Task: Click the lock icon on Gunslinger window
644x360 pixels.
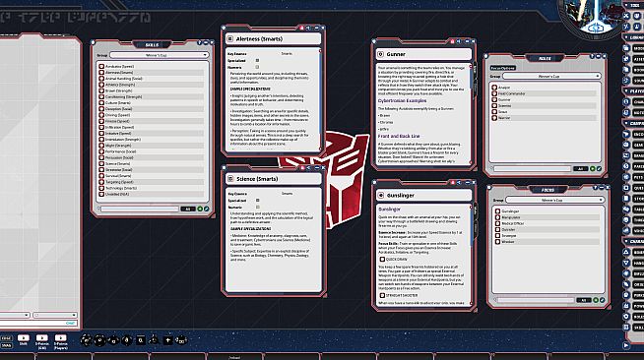Action: [453, 183]
